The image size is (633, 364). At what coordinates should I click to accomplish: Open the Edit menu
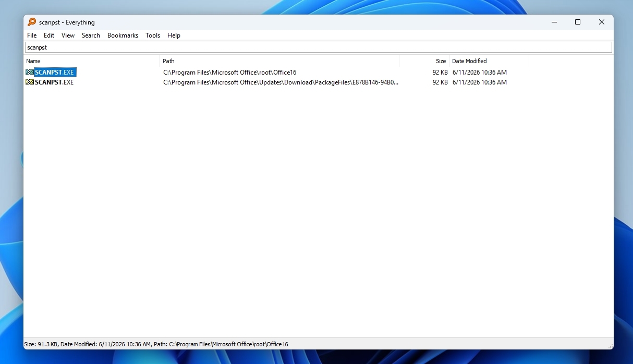click(49, 35)
